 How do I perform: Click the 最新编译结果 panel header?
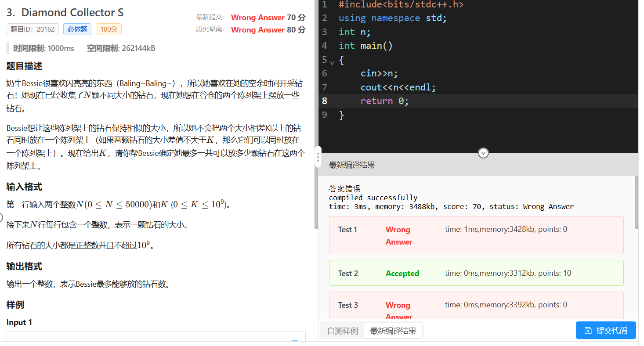tap(352, 165)
